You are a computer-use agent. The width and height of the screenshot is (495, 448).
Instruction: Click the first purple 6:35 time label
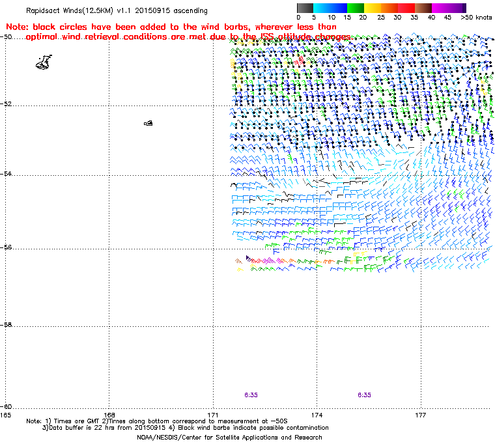point(251,395)
